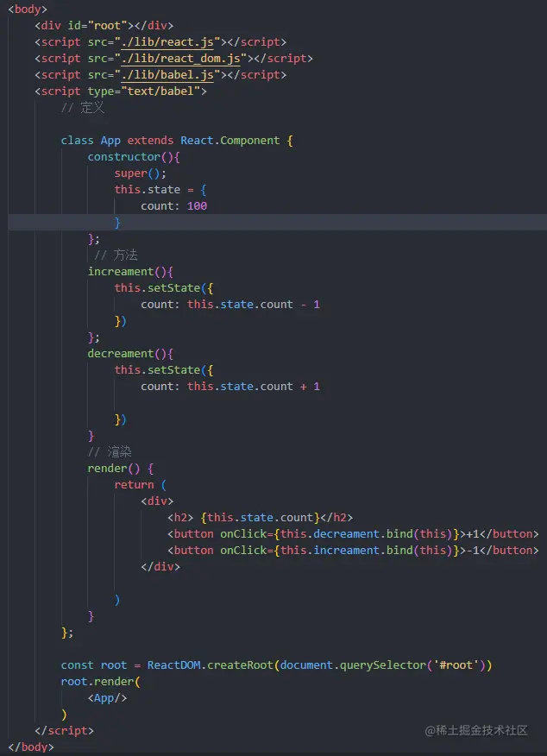
Task: Click the +1 button JSX line
Action: pos(353,533)
